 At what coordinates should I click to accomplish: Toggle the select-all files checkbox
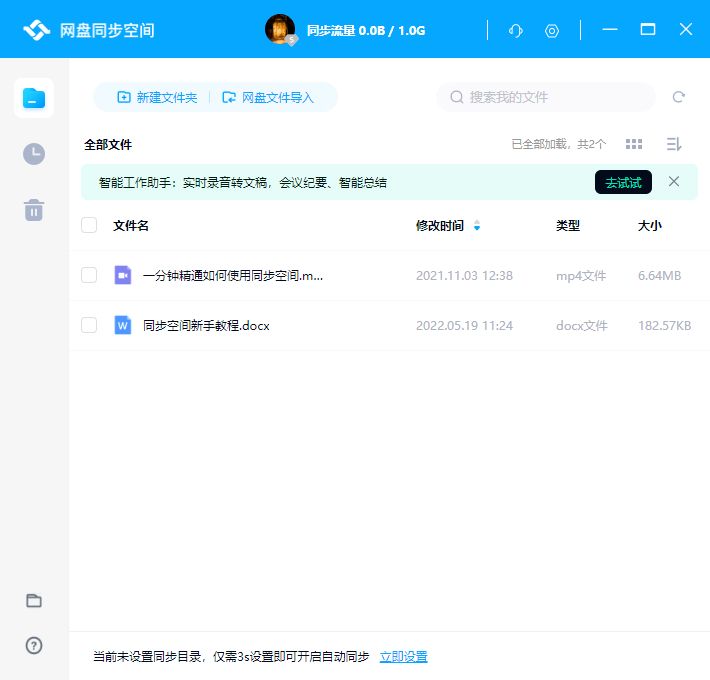[89, 225]
